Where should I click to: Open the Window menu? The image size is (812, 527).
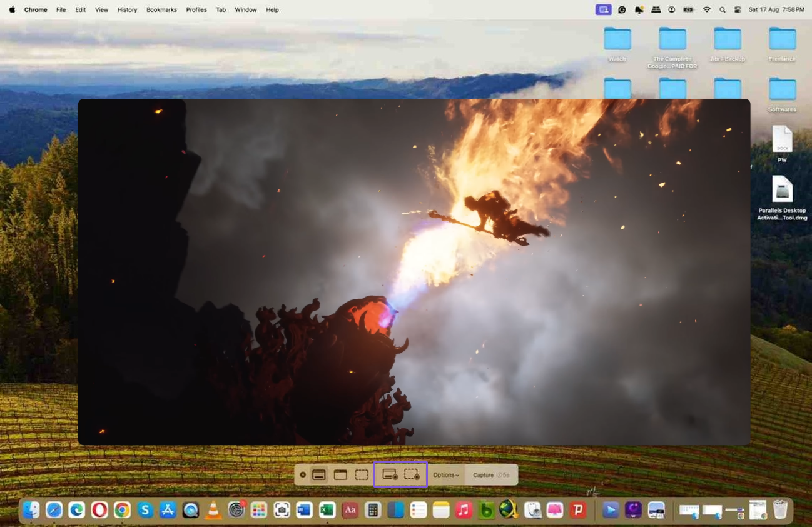(x=246, y=9)
